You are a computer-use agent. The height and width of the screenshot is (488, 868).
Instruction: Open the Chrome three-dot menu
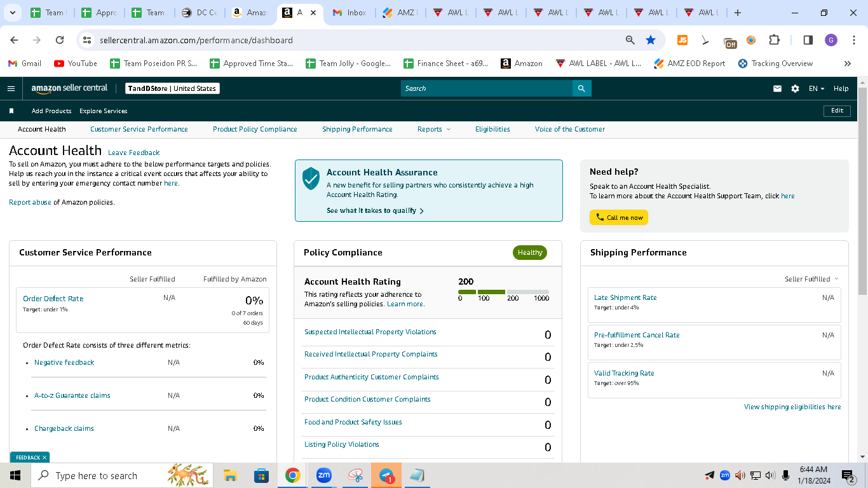tap(853, 40)
